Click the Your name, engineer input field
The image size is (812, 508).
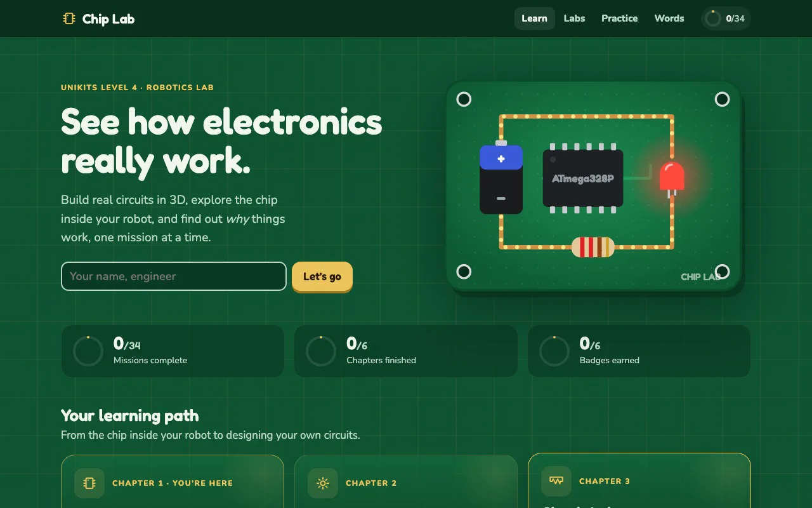[174, 276]
